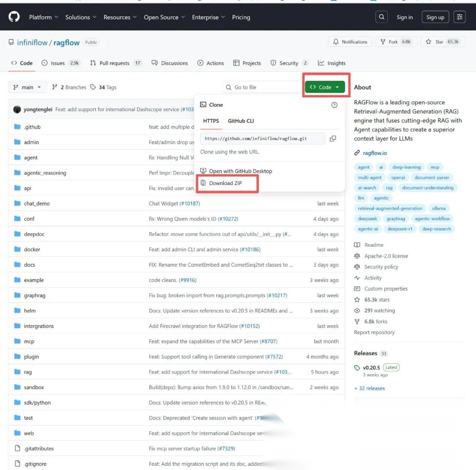Open commit link #10187 on the chat_demo row

190,204
